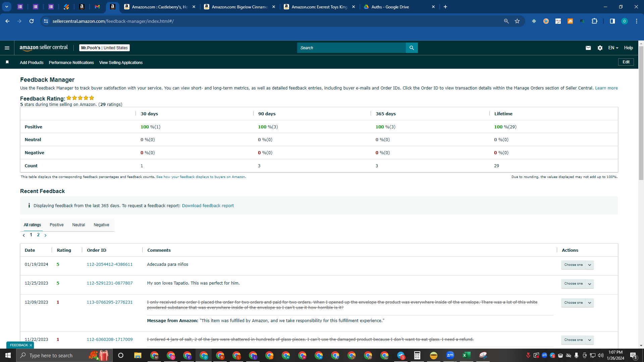The image size is (644, 362).
Task: Switch to the Auths - Google Drive tab
Action: (399, 7)
